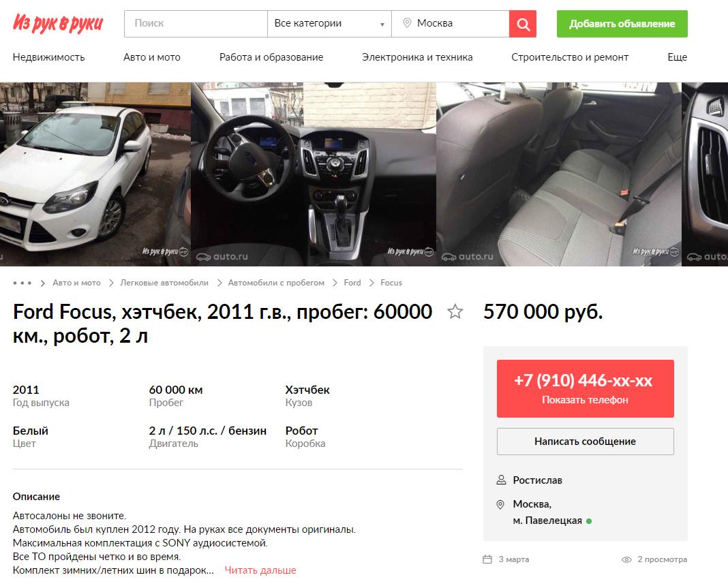Click the seller profile icon near Ростислав

point(501,480)
